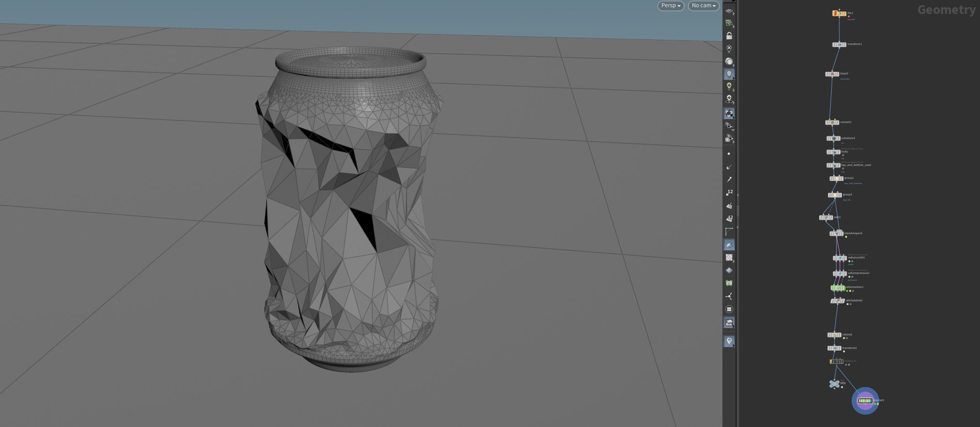Expand the pane splitter arrow
Screen dimensions: 980x427
pyautogui.click(x=737, y=195)
